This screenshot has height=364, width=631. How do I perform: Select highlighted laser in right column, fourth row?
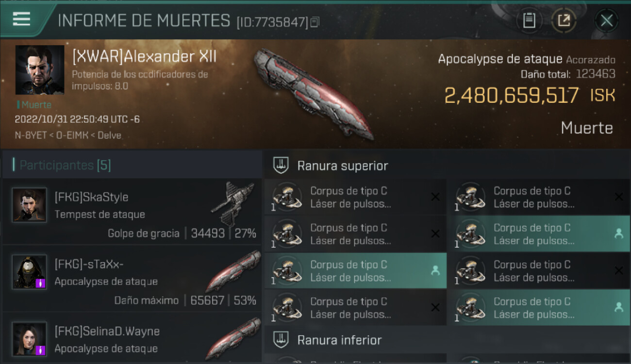(539, 308)
